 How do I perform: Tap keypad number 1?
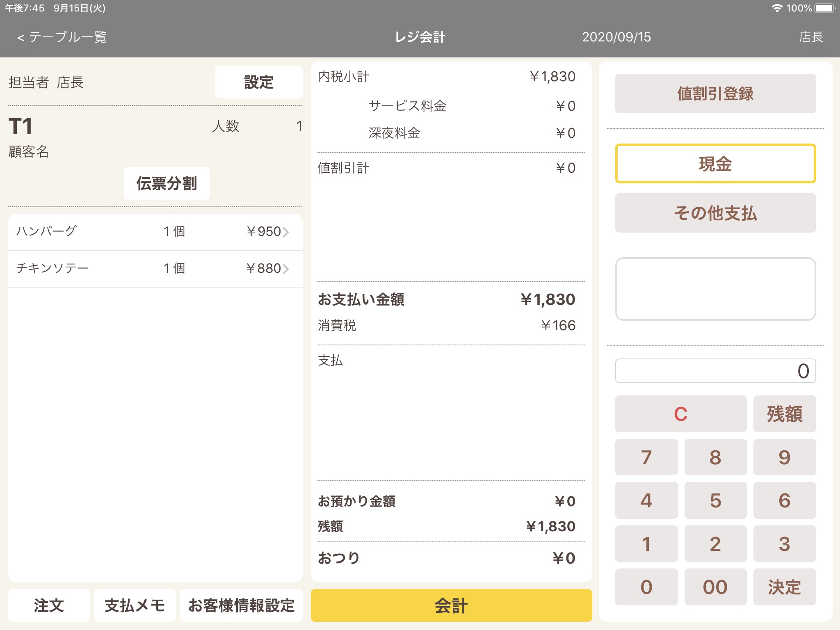646,544
